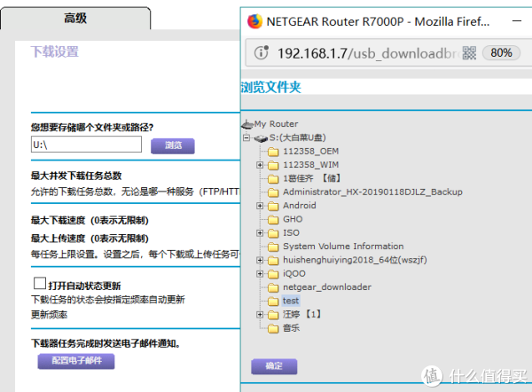Click the 112358_WIM folder icon
The width and height of the screenshot is (532, 392).
[x=273, y=165]
